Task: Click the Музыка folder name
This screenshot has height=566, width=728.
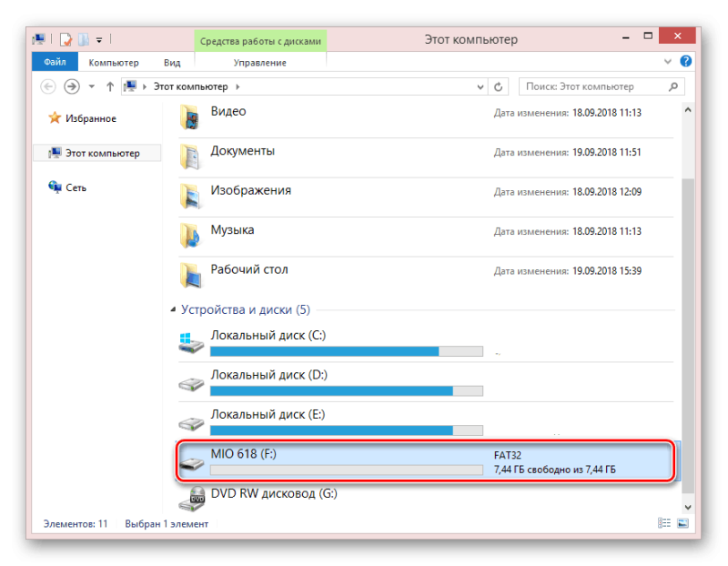Action: 232,230
